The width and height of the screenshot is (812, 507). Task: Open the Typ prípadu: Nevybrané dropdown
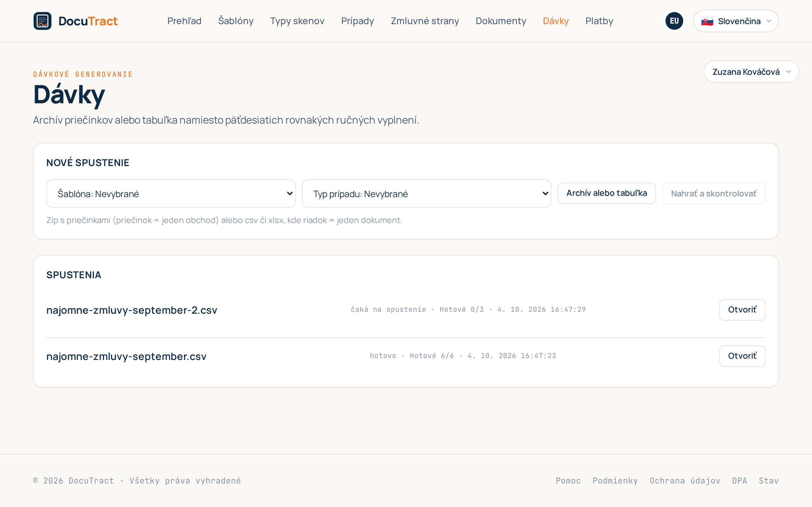[427, 194]
